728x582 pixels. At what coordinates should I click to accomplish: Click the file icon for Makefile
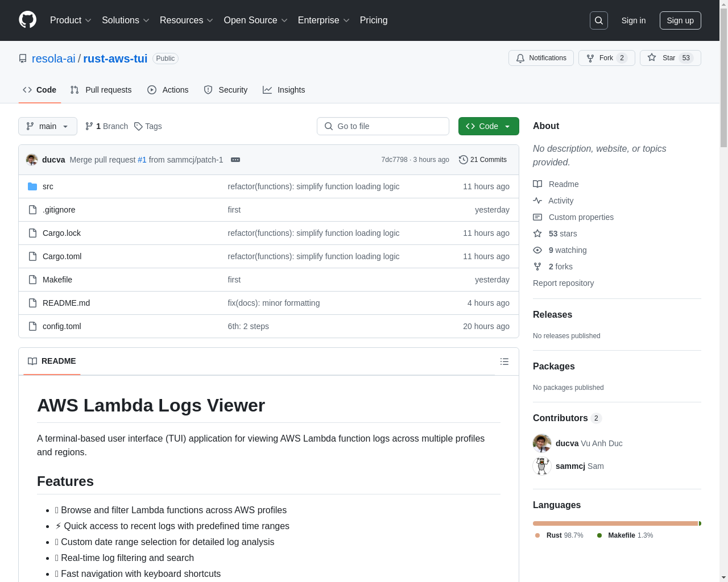(x=32, y=280)
